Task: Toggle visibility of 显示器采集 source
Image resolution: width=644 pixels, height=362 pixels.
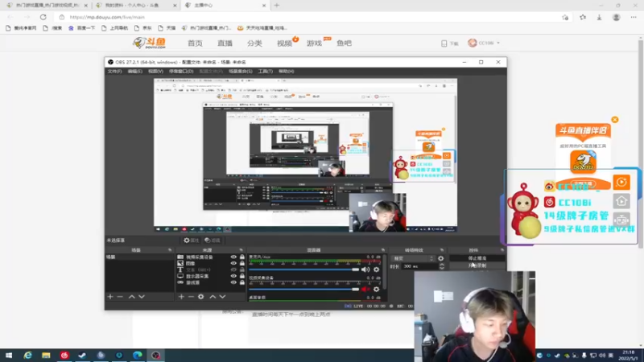Action: click(233, 276)
